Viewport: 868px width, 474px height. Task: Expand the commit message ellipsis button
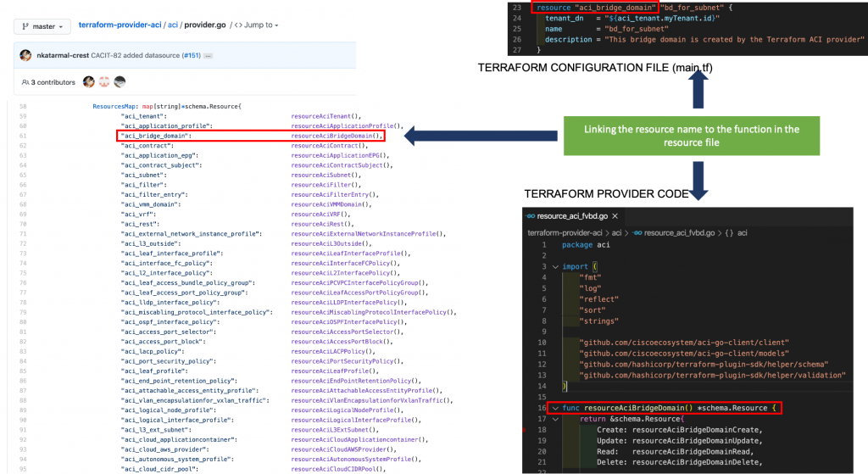209,56
